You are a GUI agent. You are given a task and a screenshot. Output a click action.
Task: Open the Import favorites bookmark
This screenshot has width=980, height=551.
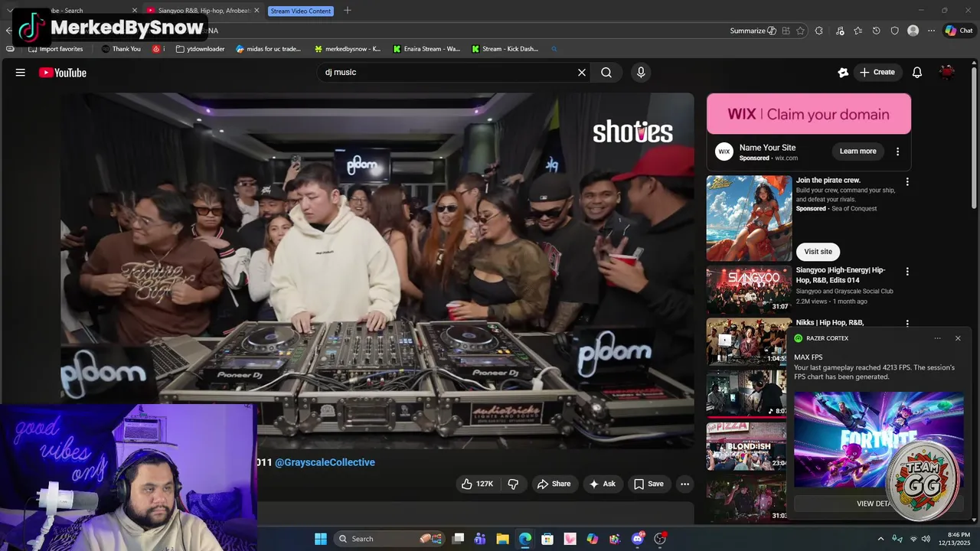tap(55, 49)
